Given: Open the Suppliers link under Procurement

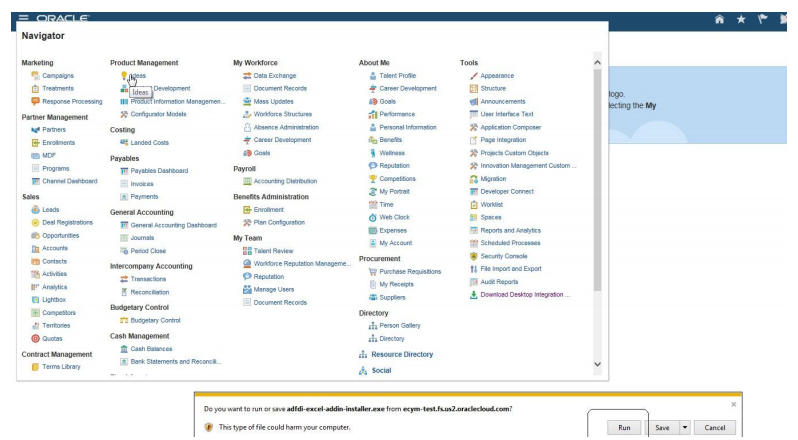Looking at the screenshot, I should point(392,298).
